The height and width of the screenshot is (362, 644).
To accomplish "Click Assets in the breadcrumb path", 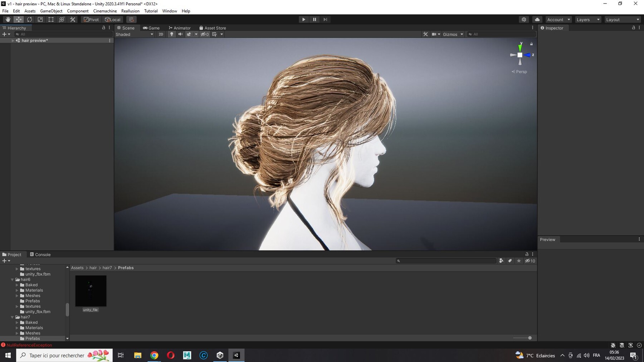I will coord(77,268).
